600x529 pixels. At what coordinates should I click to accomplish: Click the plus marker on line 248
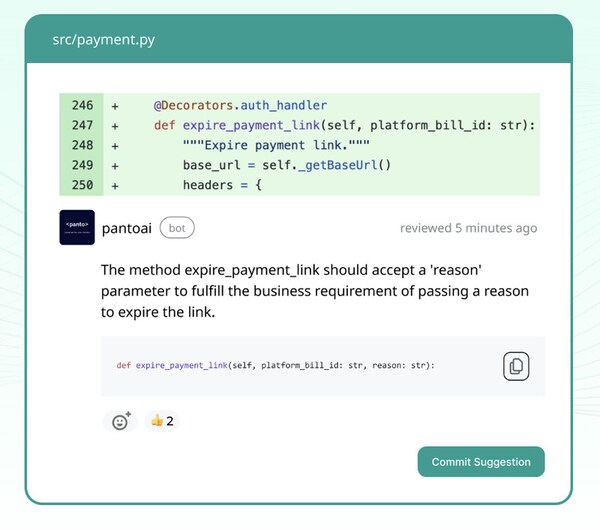click(x=115, y=145)
